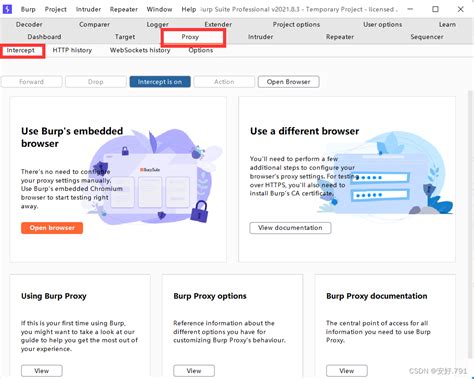Click the Burp Suite logo icon
The width and height of the screenshot is (474, 379).
pos(7,9)
